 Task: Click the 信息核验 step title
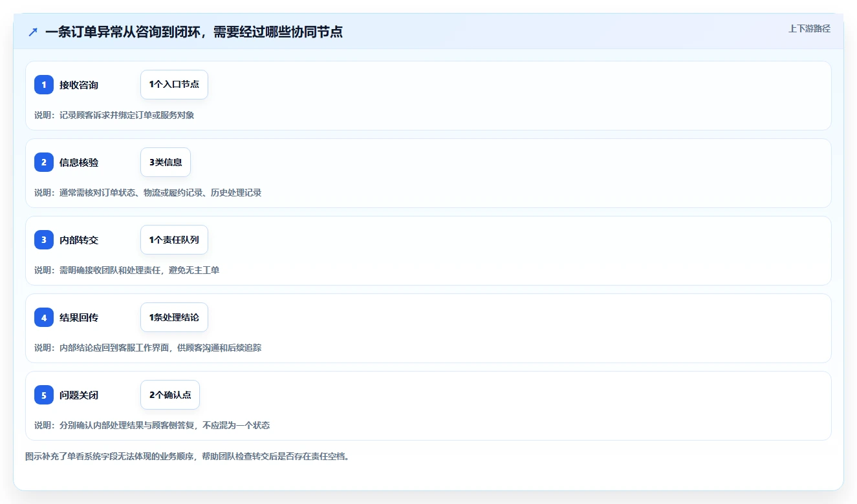(x=79, y=162)
